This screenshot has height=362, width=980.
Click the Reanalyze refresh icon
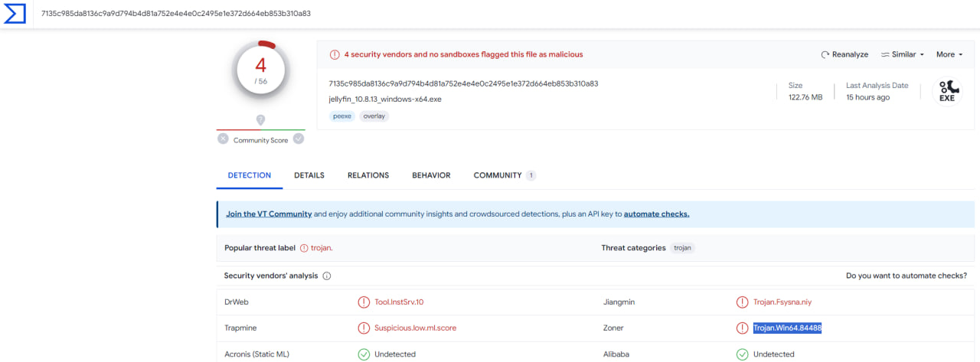pyautogui.click(x=825, y=55)
